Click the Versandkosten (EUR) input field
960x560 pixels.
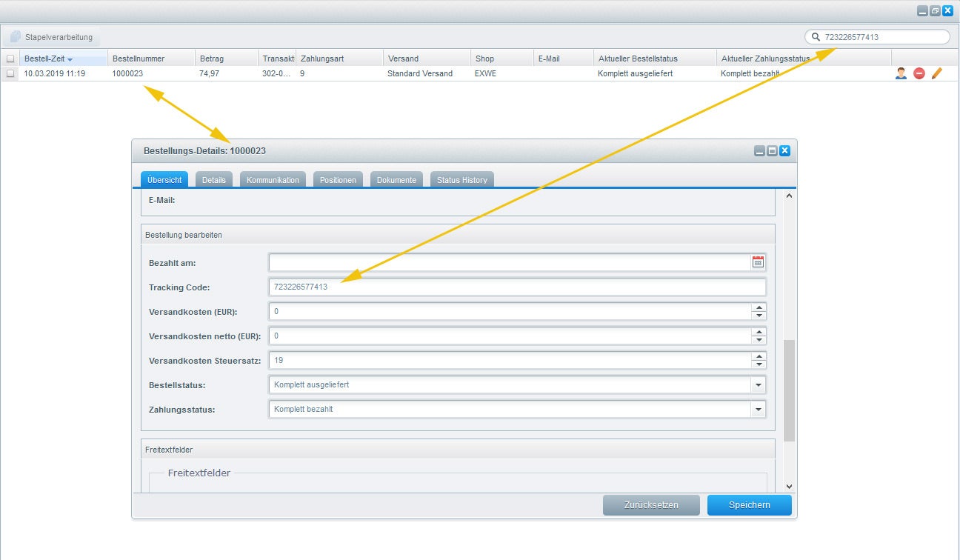[x=510, y=311]
